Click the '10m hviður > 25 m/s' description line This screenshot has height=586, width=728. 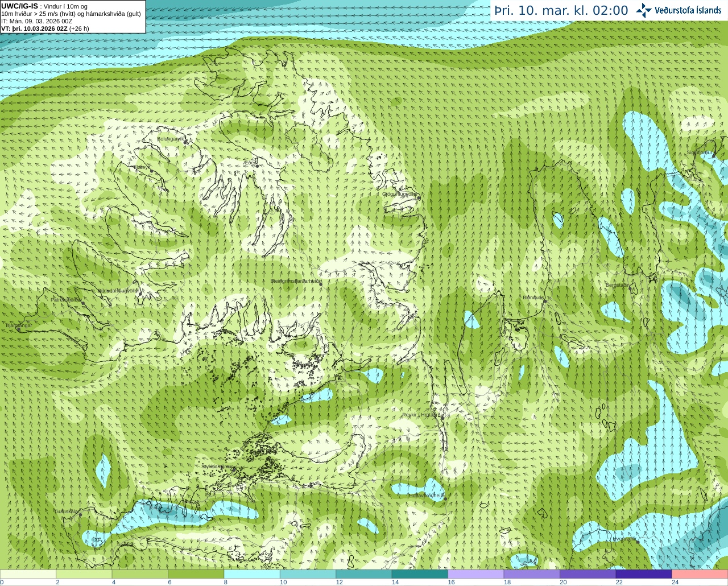(71, 14)
